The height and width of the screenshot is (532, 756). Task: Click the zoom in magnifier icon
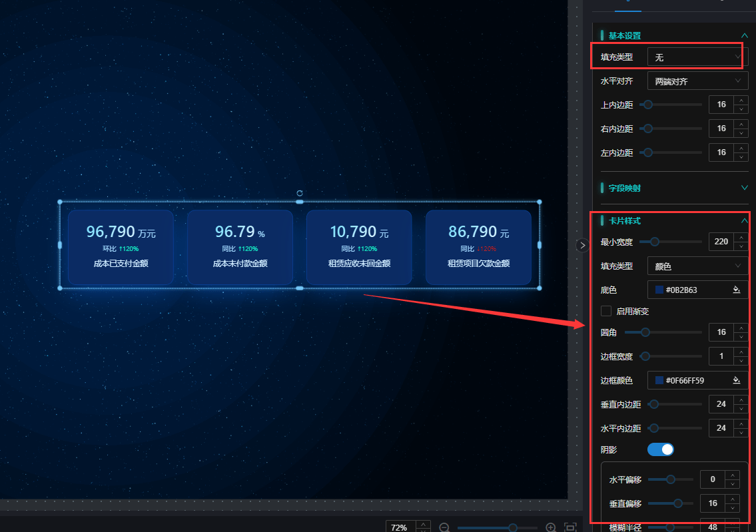551,527
